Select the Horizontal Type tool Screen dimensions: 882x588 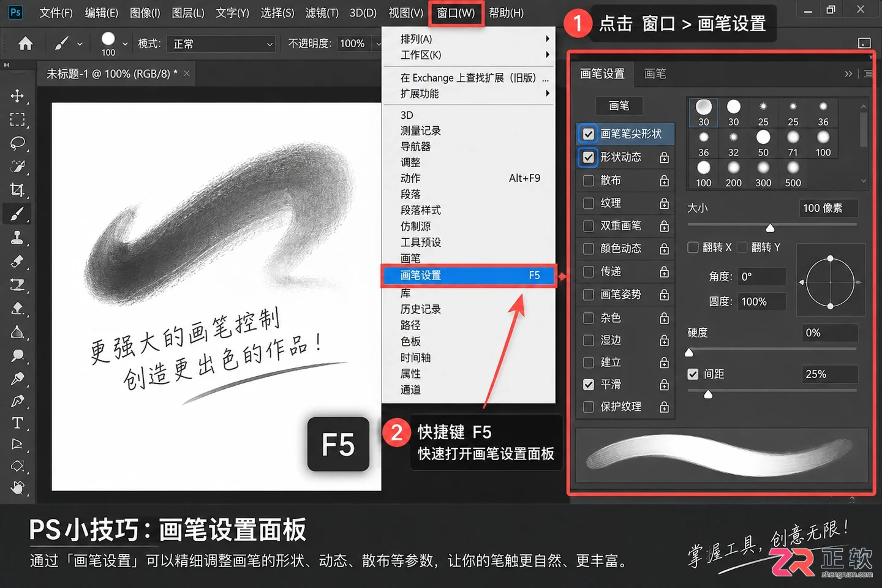click(x=17, y=423)
